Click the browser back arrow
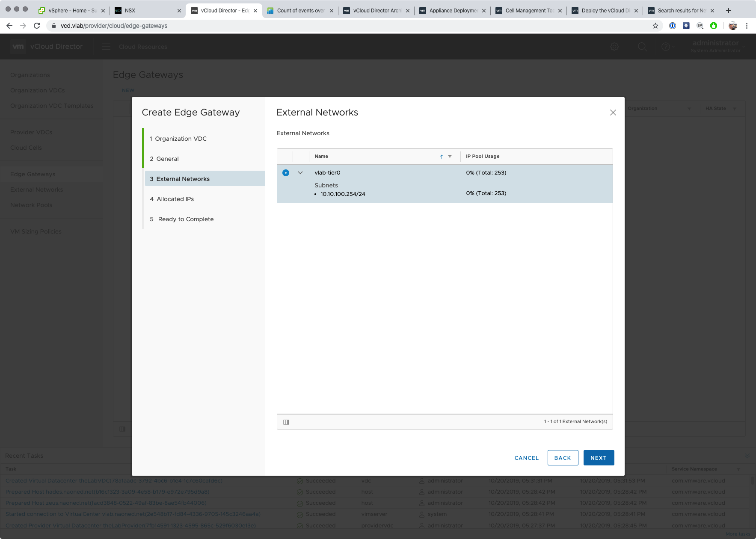756x539 pixels. tap(9, 26)
